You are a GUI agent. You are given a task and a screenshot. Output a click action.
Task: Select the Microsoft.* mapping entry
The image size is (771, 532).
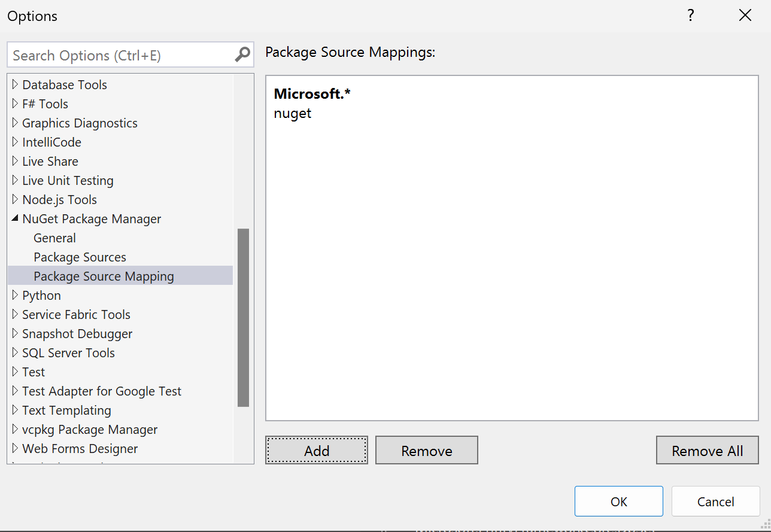click(x=312, y=94)
